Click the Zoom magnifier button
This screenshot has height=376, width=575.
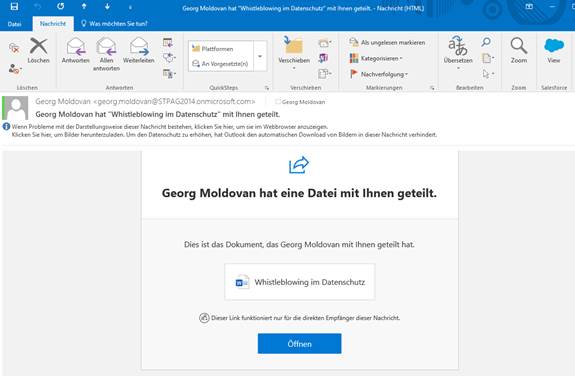pyautogui.click(x=519, y=50)
